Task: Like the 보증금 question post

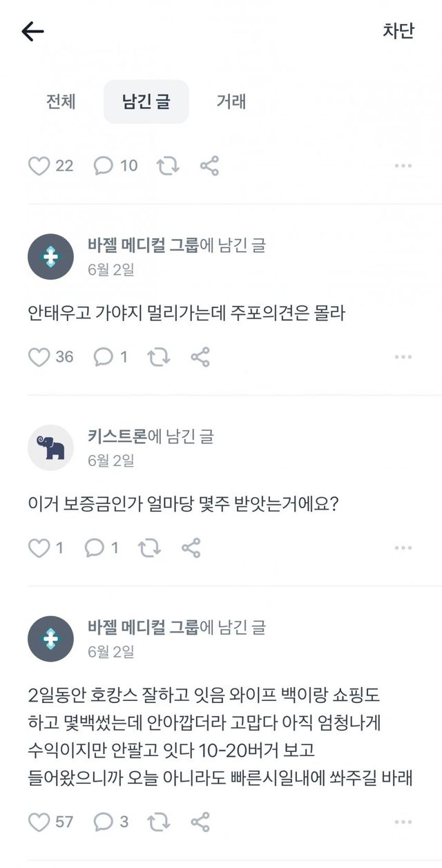Action: point(37,548)
